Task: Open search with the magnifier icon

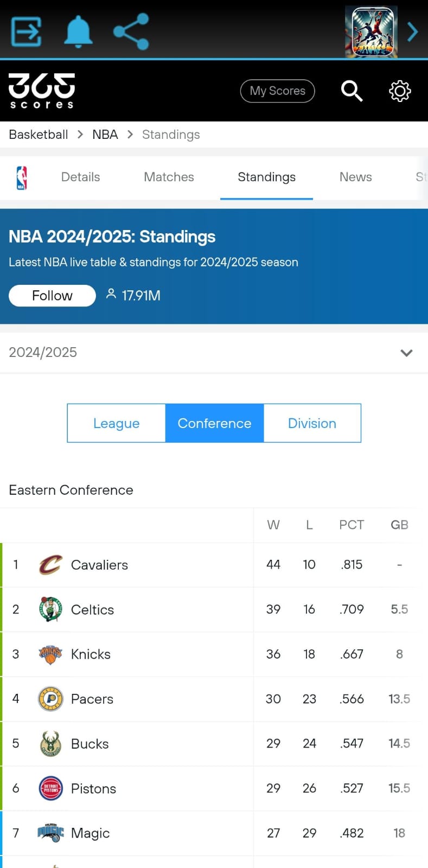Action: (352, 91)
